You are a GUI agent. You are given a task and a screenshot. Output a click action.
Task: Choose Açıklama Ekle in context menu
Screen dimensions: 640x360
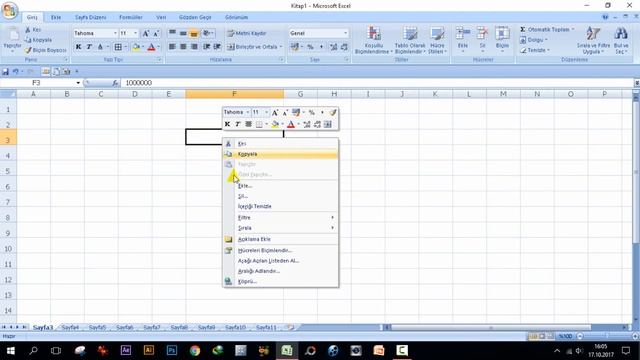pyautogui.click(x=281, y=239)
